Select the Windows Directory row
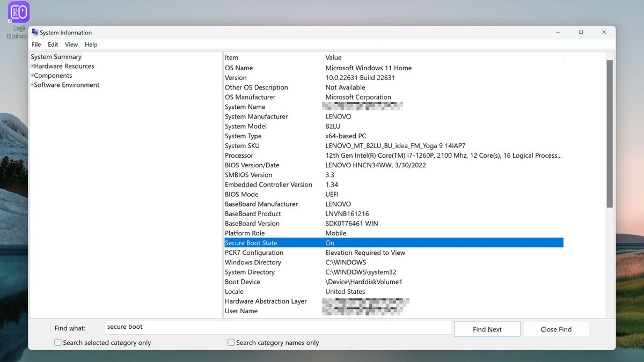Viewport: 644px width, 362px height. tap(393, 262)
